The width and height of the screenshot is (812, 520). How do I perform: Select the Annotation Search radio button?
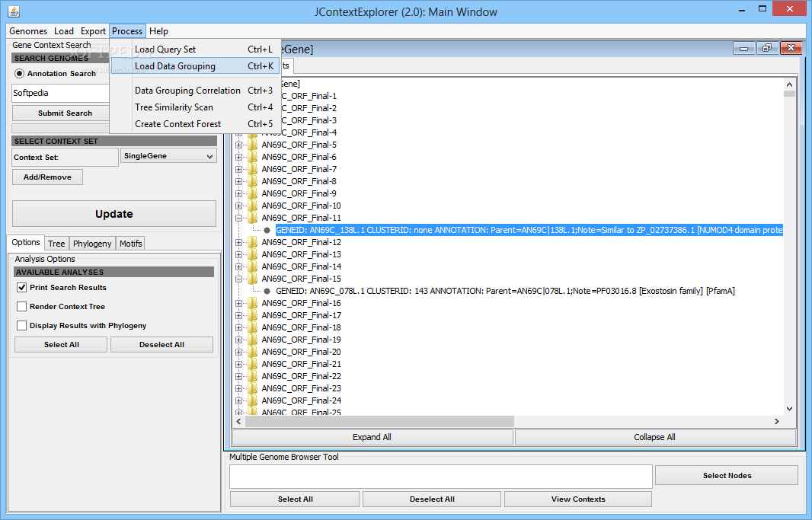pos(19,74)
